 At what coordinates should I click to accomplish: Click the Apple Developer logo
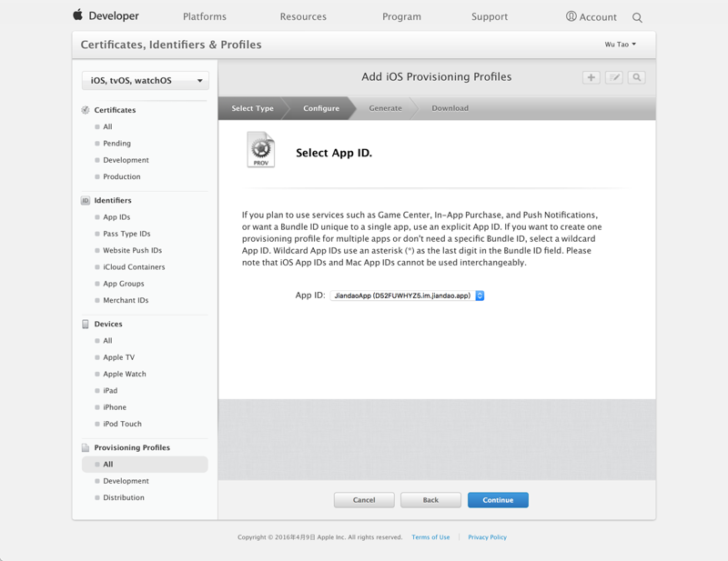(x=106, y=15)
